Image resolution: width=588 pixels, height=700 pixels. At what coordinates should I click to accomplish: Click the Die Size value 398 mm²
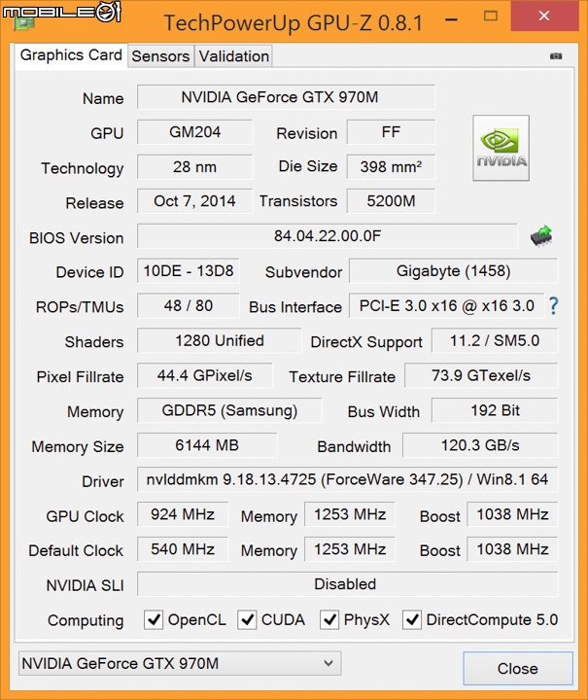(391, 167)
